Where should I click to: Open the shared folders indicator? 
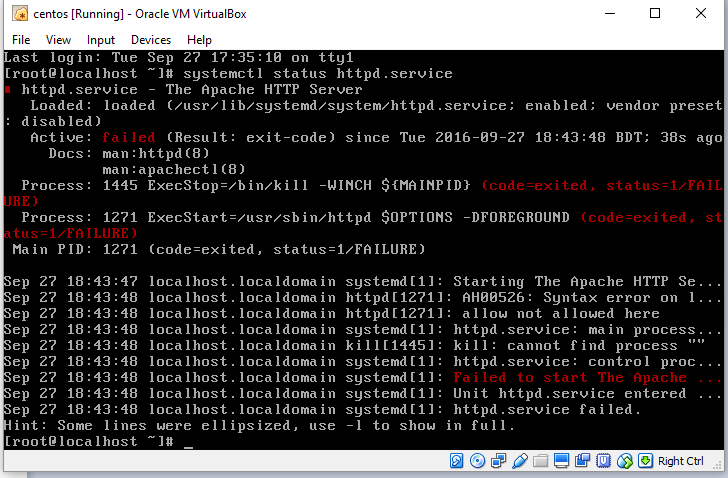(x=540, y=460)
